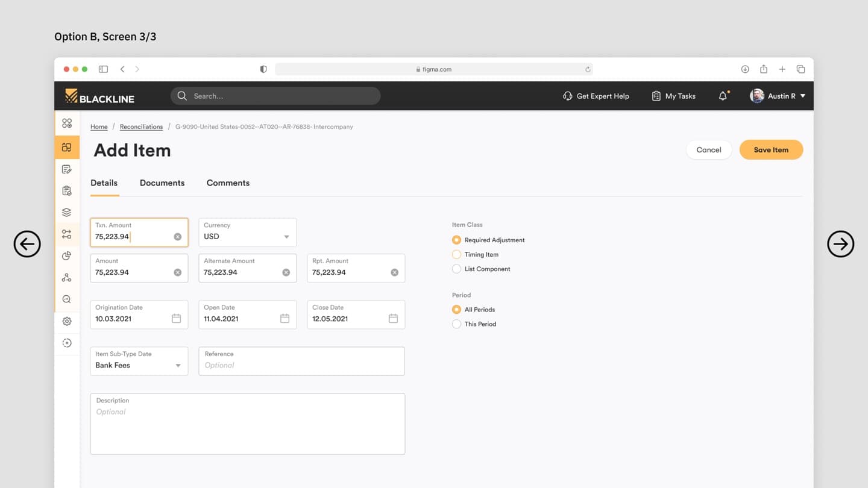Switch to the Documents tab
The width and height of the screenshot is (868, 488).
pos(162,183)
